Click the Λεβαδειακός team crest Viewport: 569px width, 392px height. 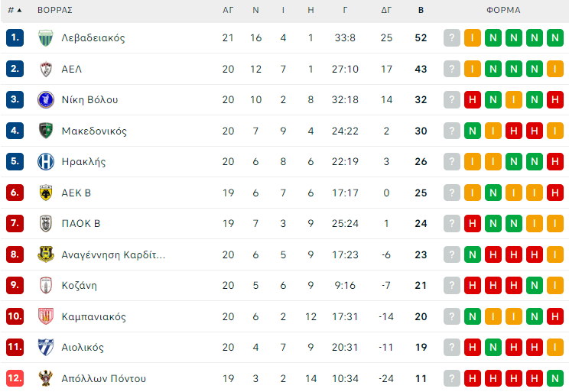pos(46,38)
